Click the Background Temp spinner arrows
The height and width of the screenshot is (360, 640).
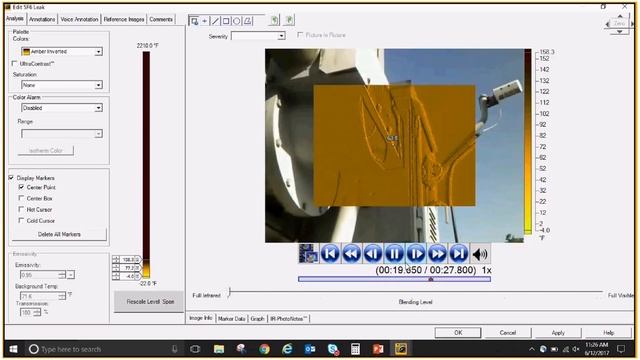pos(62,296)
